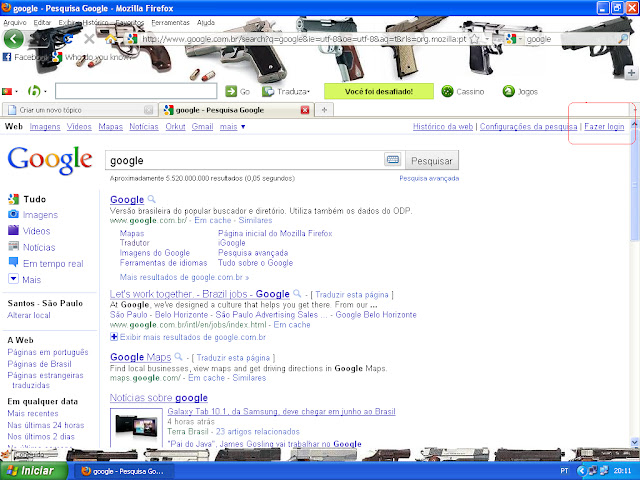This screenshot has width=640, height=480.
Task: Click the Firefox URL address bar
Action: tap(303, 39)
